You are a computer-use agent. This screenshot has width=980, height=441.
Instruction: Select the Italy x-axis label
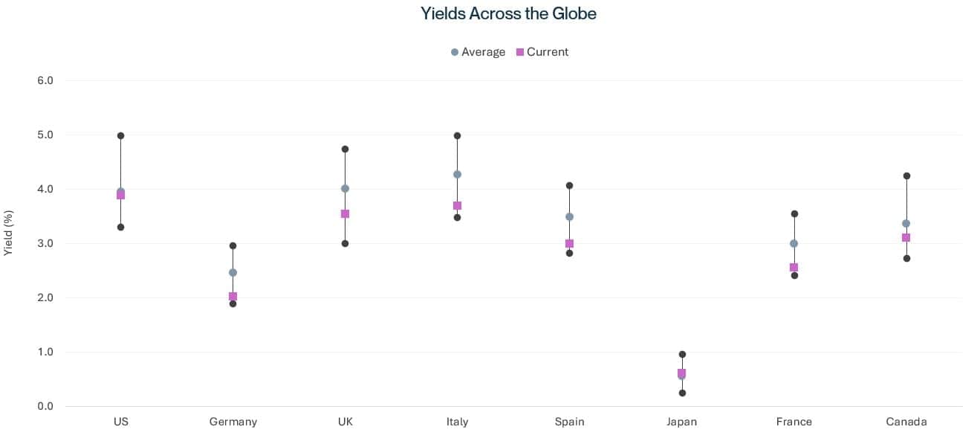point(457,422)
